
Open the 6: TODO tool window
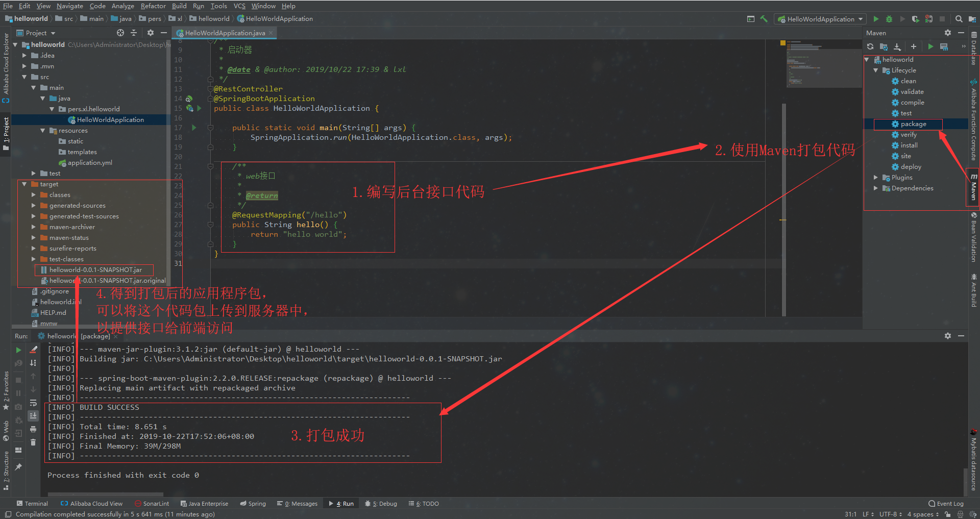(x=424, y=504)
